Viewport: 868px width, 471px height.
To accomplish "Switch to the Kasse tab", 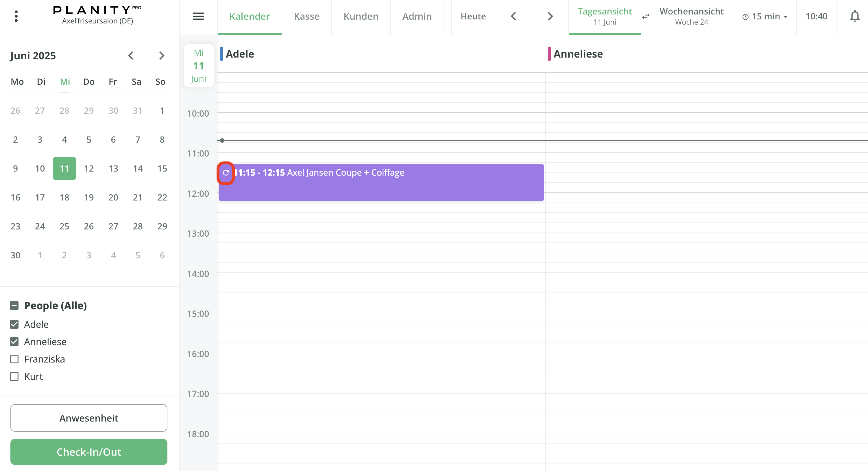I will tap(306, 16).
